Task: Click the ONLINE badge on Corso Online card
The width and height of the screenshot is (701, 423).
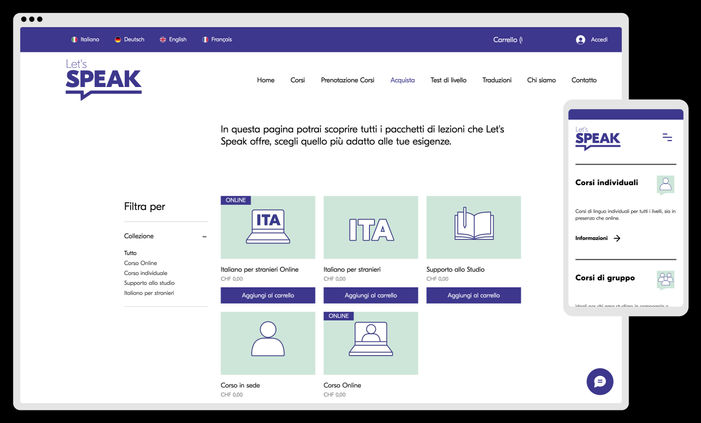Action: 338,316
